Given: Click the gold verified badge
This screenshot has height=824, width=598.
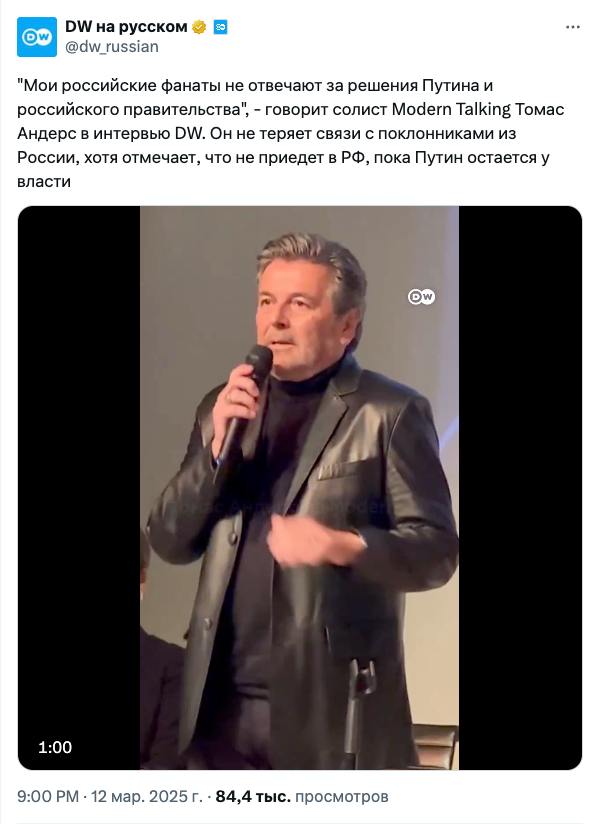Looking at the screenshot, I should click(x=199, y=27).
